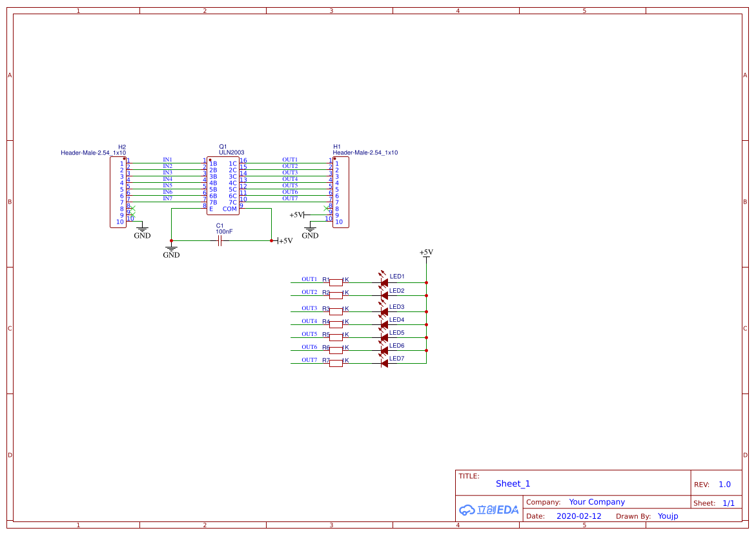Click the IN3 net label
Viewport: 756px width, 535px height.
tap(167, 173)
